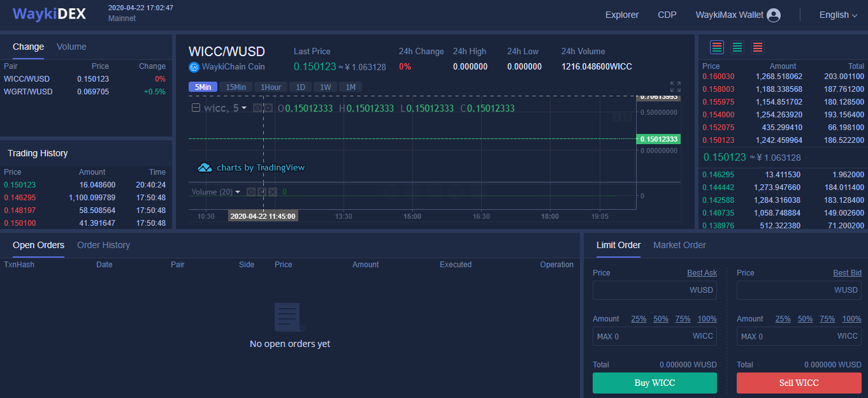Focus the buy Price input field
868x398 pixels.
[x=655, y=290]
